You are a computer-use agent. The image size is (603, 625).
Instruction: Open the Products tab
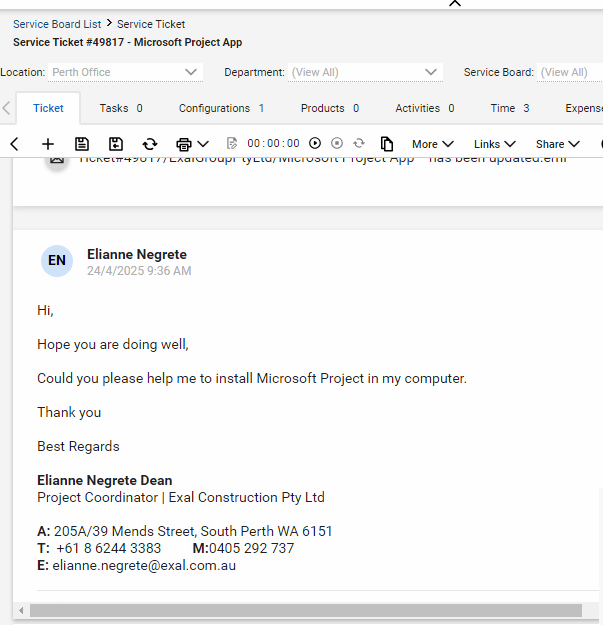(x=330, y=108)
